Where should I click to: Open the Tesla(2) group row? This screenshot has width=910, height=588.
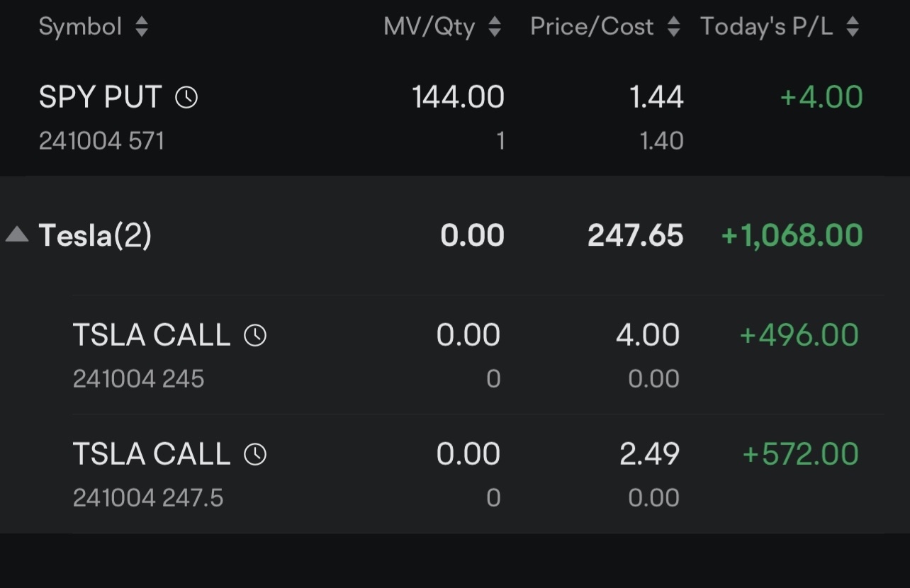455,235
